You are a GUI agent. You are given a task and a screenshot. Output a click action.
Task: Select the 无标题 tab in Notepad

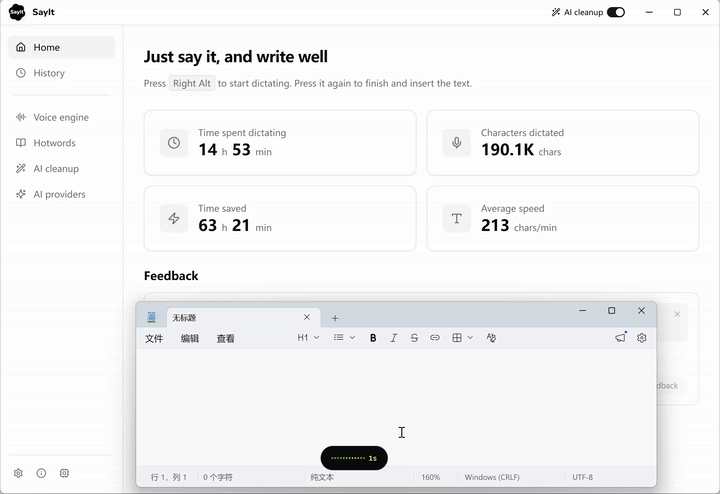click(243, 318)
